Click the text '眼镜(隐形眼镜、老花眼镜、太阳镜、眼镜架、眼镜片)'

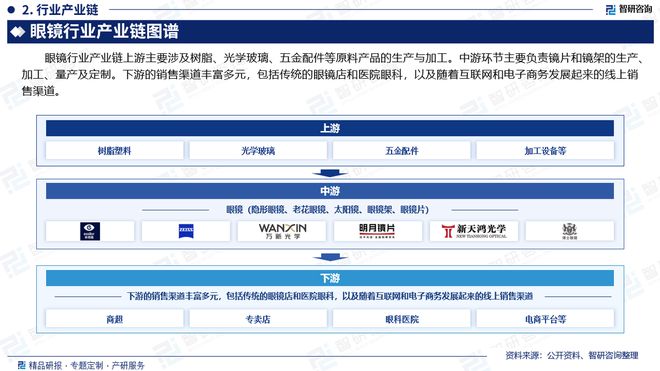pos(327,209)
